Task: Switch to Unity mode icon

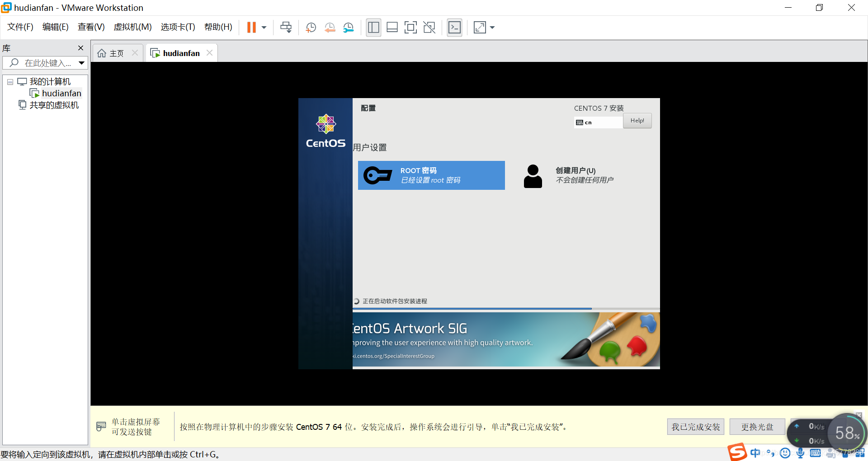Action: [429, 28]
